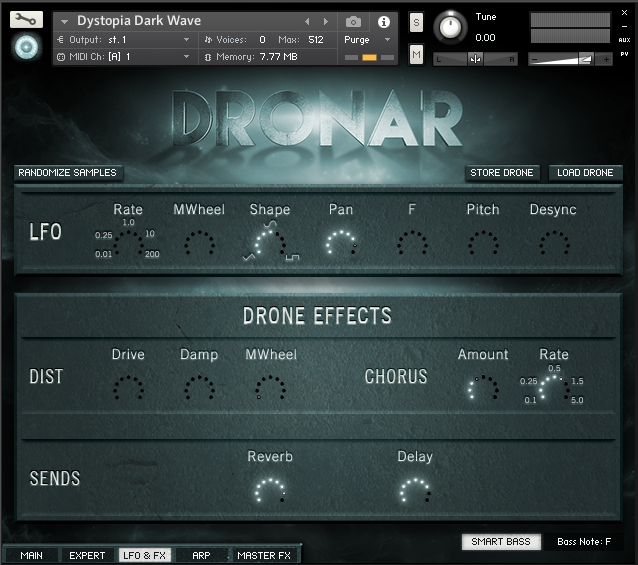Click the LFO Rate knob
The width and height of the screenshot is (638, 565).
(x=129, y=245)
